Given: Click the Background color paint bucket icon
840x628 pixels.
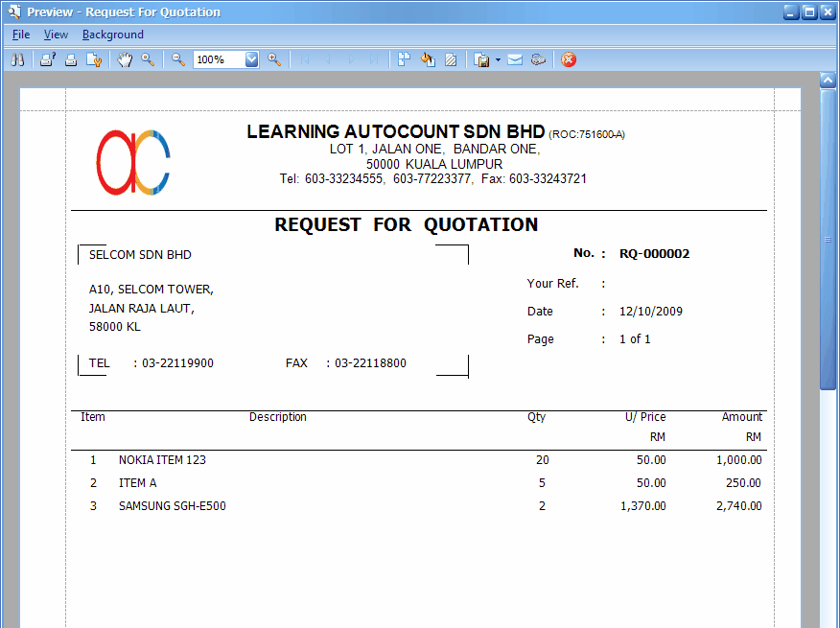Looking at the screenshot, I should [x=428, y=59].
